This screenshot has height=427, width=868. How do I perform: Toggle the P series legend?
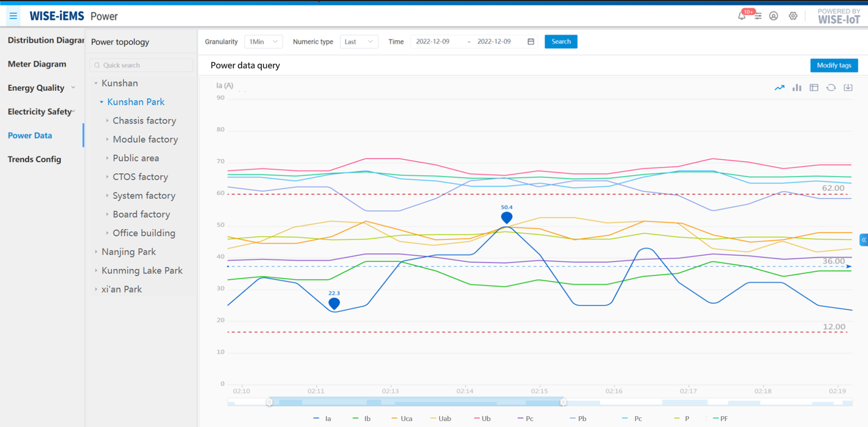coord(681,419)
